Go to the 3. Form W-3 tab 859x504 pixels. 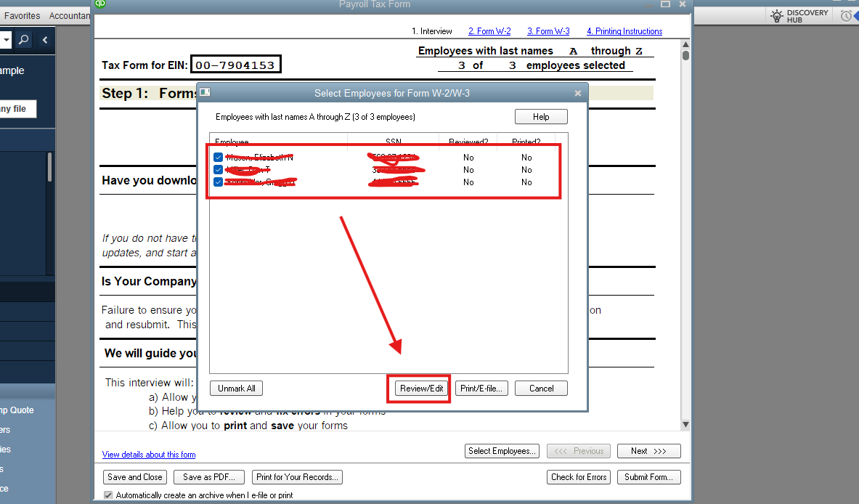tap(548, 31)
